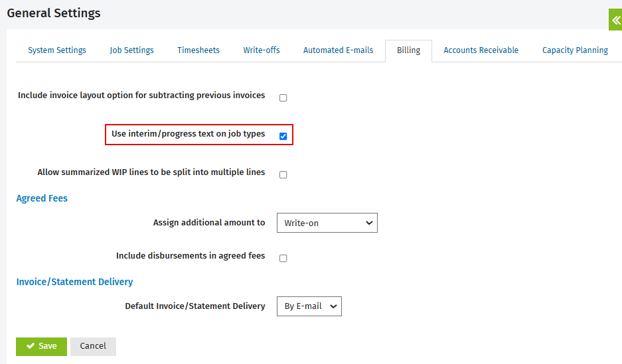Click the Billing tab
This screenshot has width=622, height=364.
pyautogui.click(x=409, y=50)
